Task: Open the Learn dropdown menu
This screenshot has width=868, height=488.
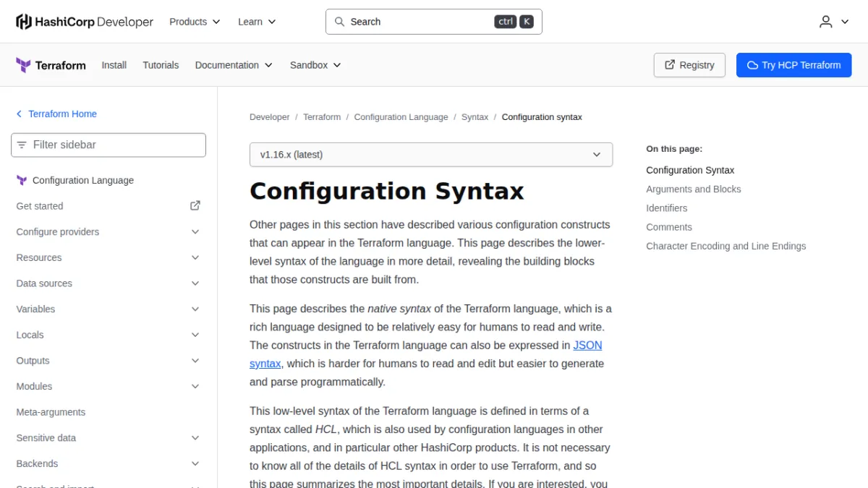Action: (x=257, y=22)
